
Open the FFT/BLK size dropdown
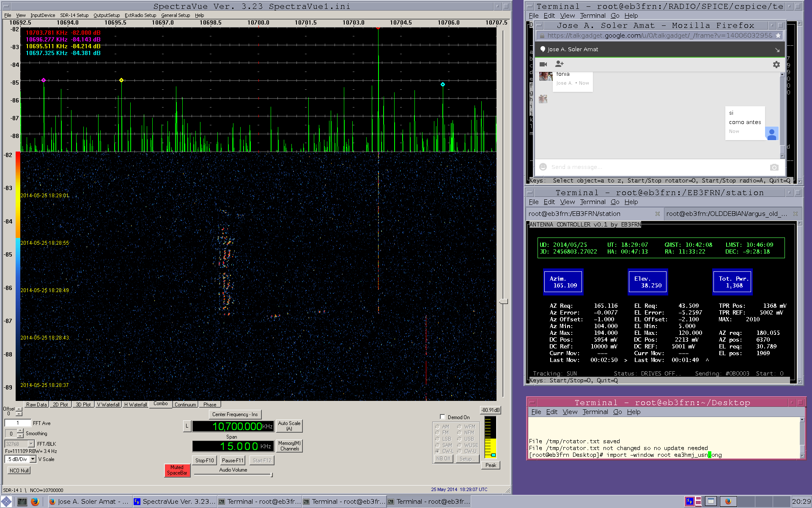click(x=31, y=444)
